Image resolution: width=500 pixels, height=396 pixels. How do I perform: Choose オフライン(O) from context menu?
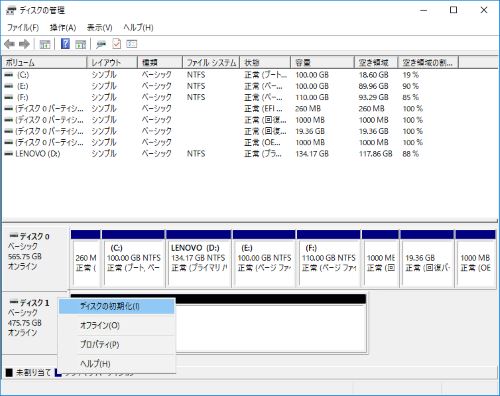click(x=117, y=325)
